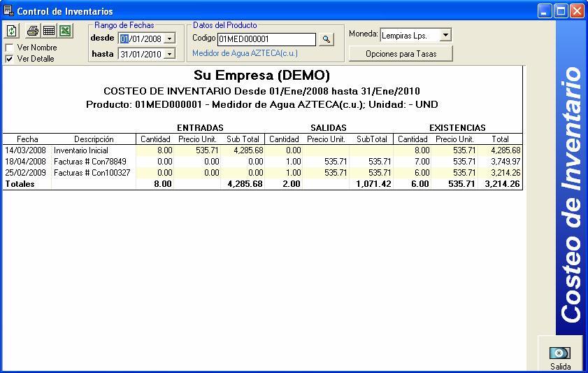Click the Su Empresa (DEMO) report title
The width and height of the screenshot is (588, 373).
[x=261, y=75]
